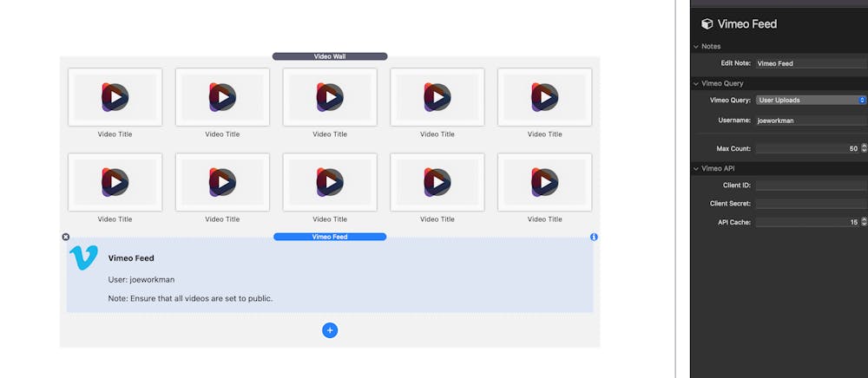The height and width of the screenshot is (378, 868).
Task: Click the note about public videos
Action: (190, 298)
